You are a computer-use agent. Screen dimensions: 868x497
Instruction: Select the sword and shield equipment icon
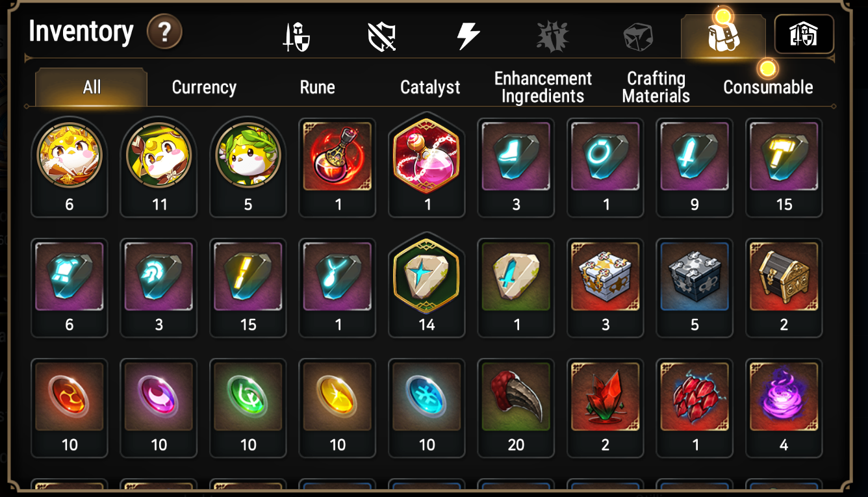click(x=296, y=37)
